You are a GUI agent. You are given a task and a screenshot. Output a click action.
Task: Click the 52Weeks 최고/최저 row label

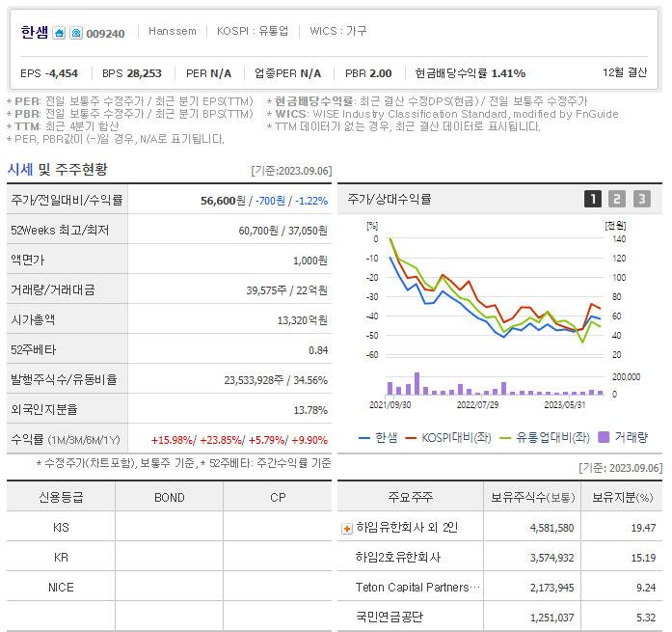[60, 231]
